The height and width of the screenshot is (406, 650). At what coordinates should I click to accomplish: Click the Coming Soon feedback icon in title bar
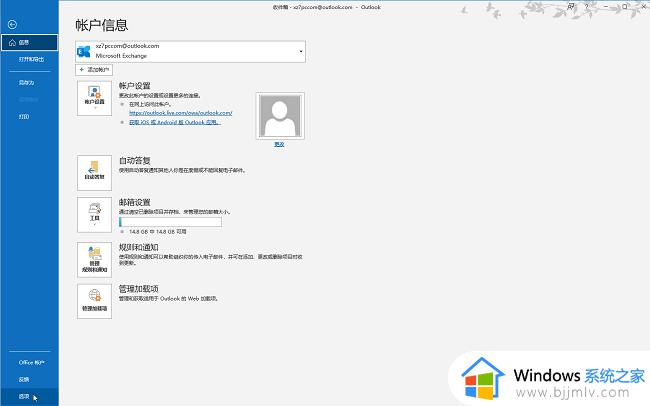click(x=571, y=7)
